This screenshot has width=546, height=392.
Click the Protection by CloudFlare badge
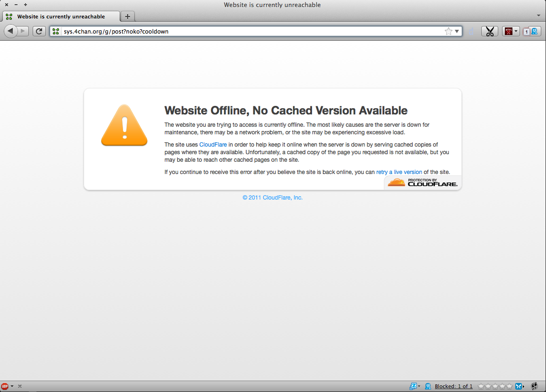pos(423,183)
